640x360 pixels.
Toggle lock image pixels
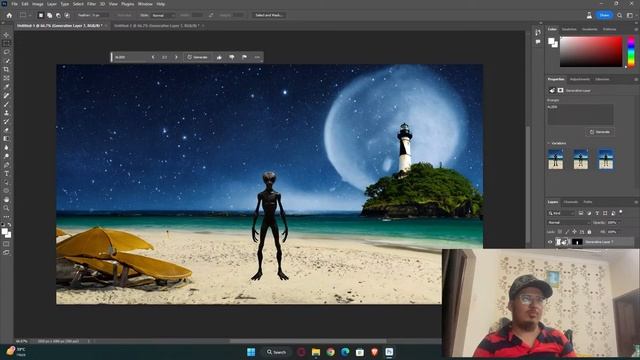567,232
